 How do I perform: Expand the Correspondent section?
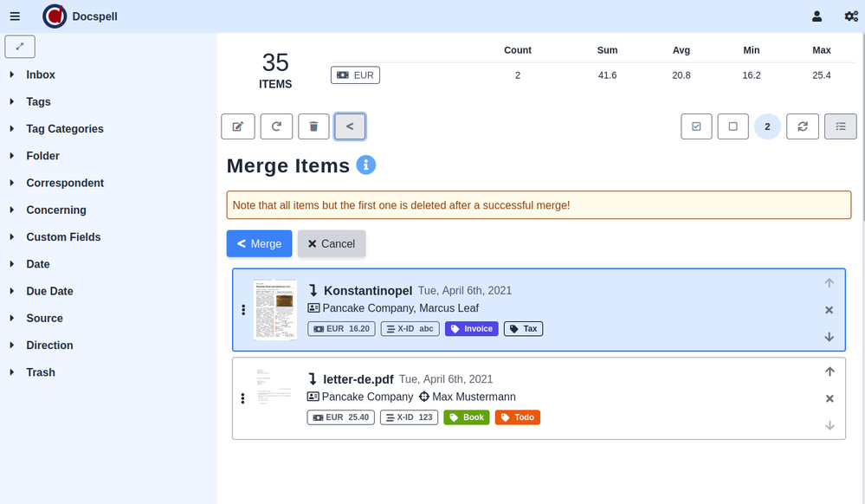pos(64,183)
